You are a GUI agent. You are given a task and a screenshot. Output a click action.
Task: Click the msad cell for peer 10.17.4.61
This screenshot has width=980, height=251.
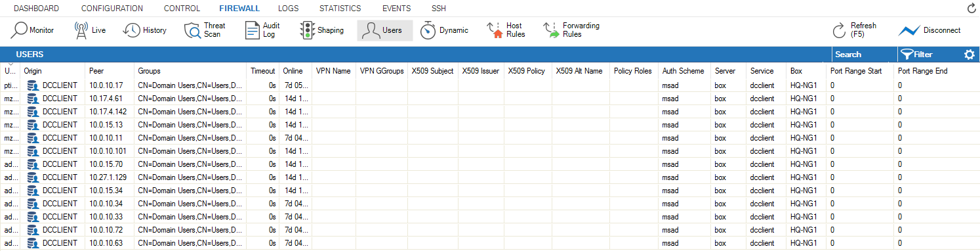pyautogui.click(x=684, y=99)
